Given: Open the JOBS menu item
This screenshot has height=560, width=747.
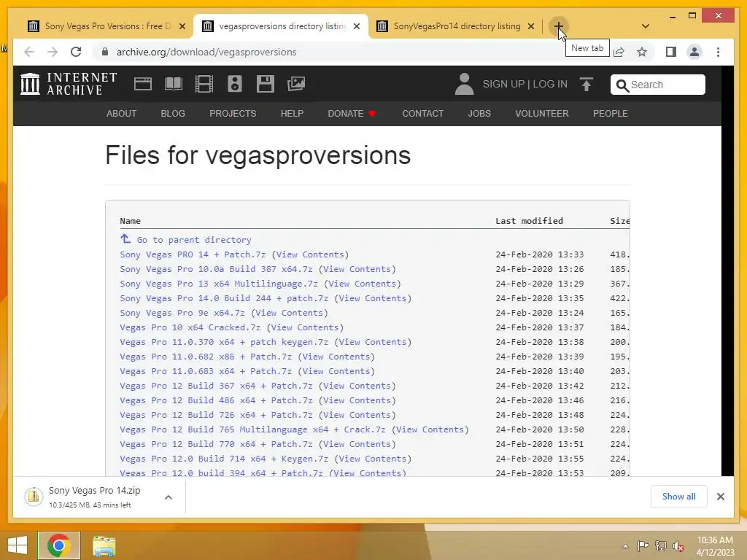Looking at the screenshot, I should click(x=479, y=113).
